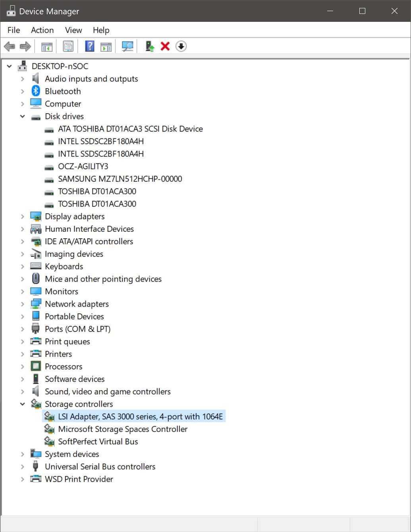The height and width of the screenshot is (532, 411).
Task: Select IDE ATA/ATAPI controllers label
Action: point(89,241)
